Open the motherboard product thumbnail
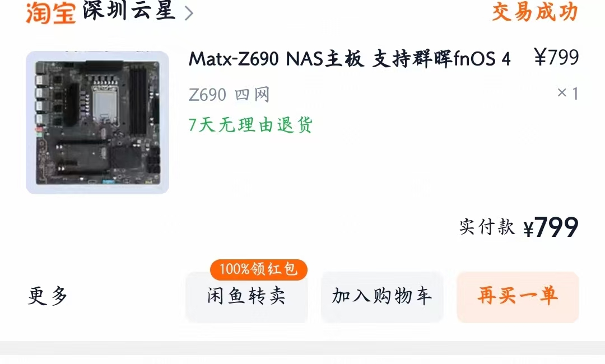This screenshot has width=605, height=364. pyautogui.click(x=97, y=122)
